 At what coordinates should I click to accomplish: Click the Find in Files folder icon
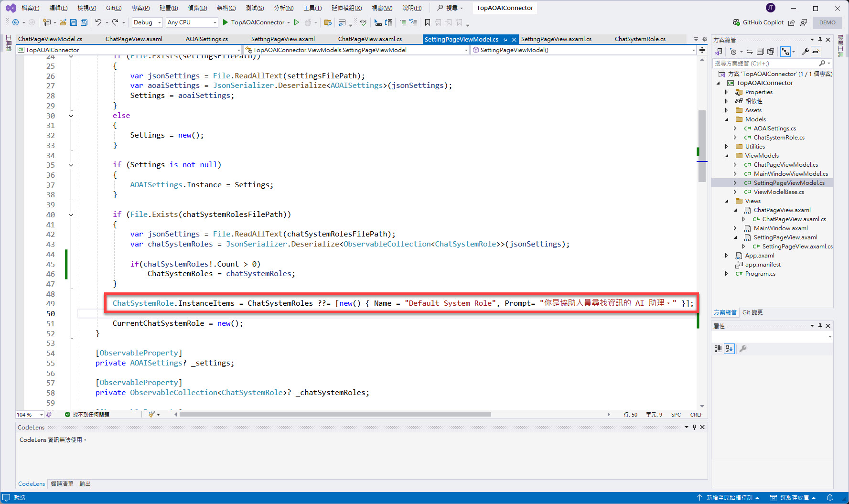tap(328, 22)
